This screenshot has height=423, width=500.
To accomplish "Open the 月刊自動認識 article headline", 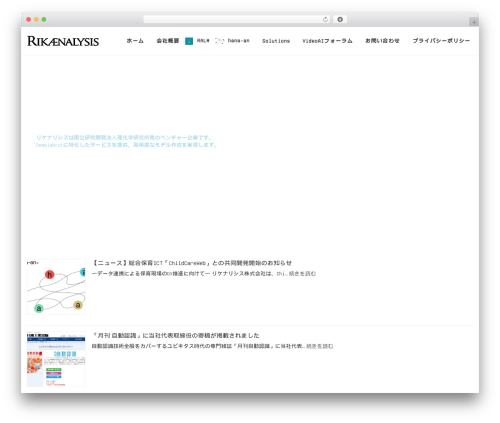I will tap(175, 335).
